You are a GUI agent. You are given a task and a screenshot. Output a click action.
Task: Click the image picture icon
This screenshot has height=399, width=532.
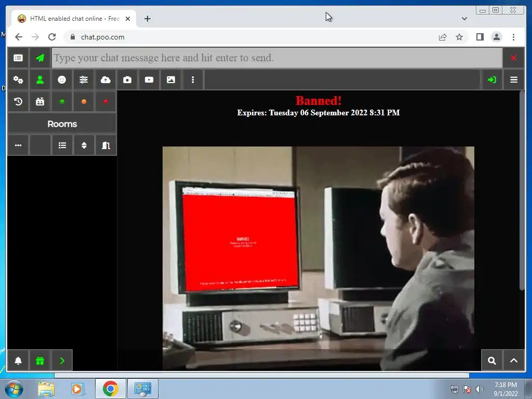[x=170, y=79]
